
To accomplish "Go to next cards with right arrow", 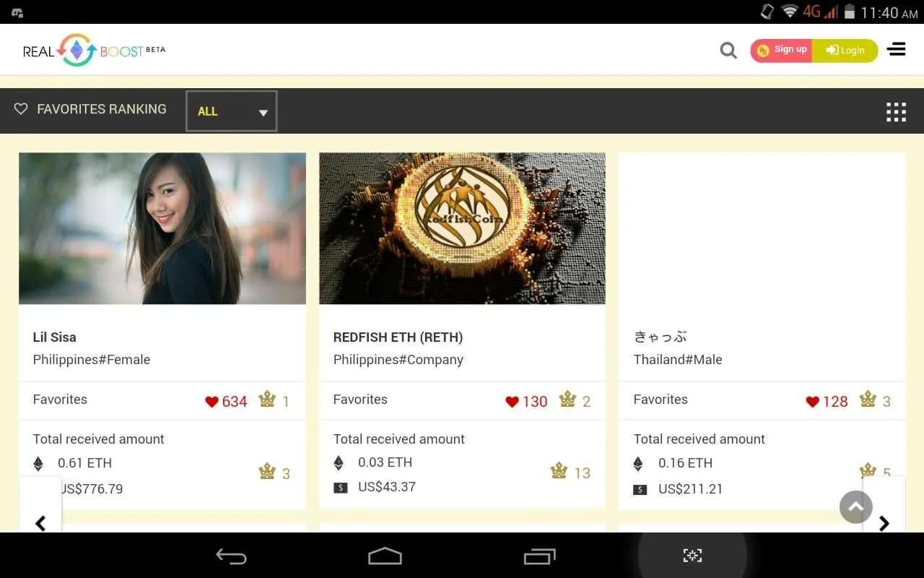I will pos(884,523).
